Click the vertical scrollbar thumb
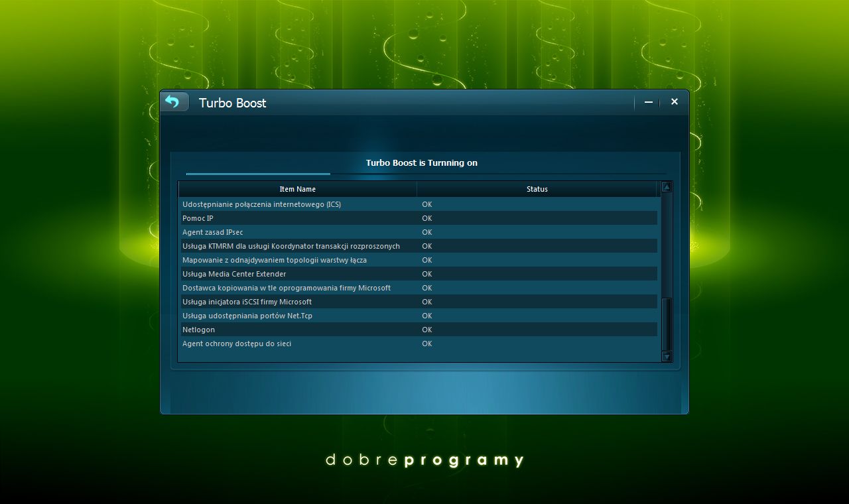Viewport: 849px width, 504px height. (667, 324)
